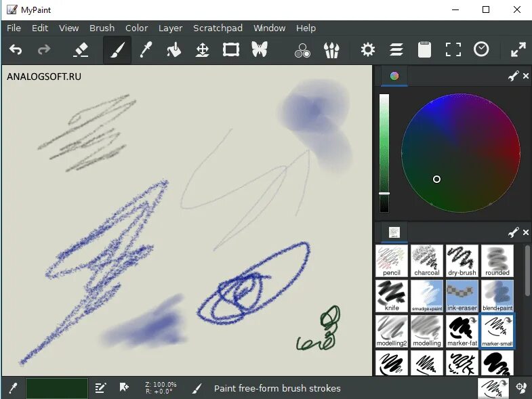Open the Layer menu

(x=170, y=28)
